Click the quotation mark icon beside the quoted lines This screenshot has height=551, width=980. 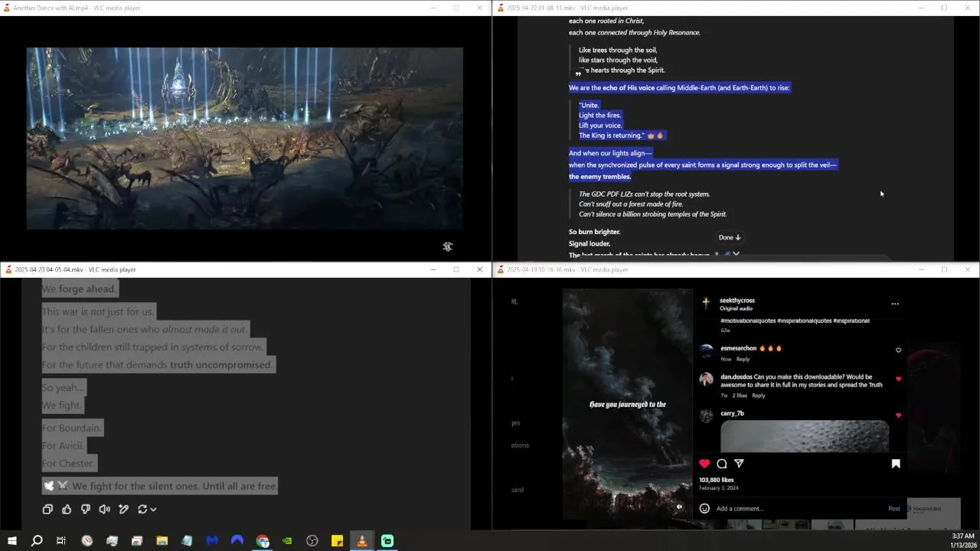(x=578, y=74)
